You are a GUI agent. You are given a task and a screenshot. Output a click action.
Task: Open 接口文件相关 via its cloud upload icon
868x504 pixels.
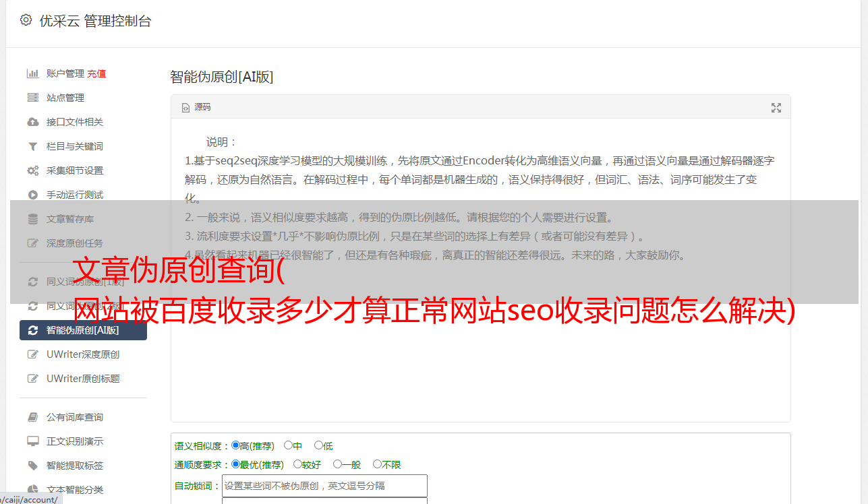click(x=32, y=122)
